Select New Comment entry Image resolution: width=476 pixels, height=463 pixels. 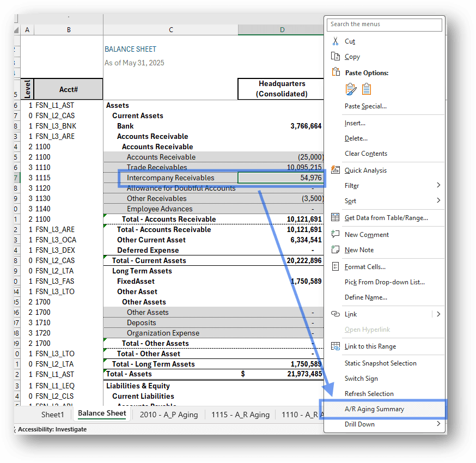point(367,235)
